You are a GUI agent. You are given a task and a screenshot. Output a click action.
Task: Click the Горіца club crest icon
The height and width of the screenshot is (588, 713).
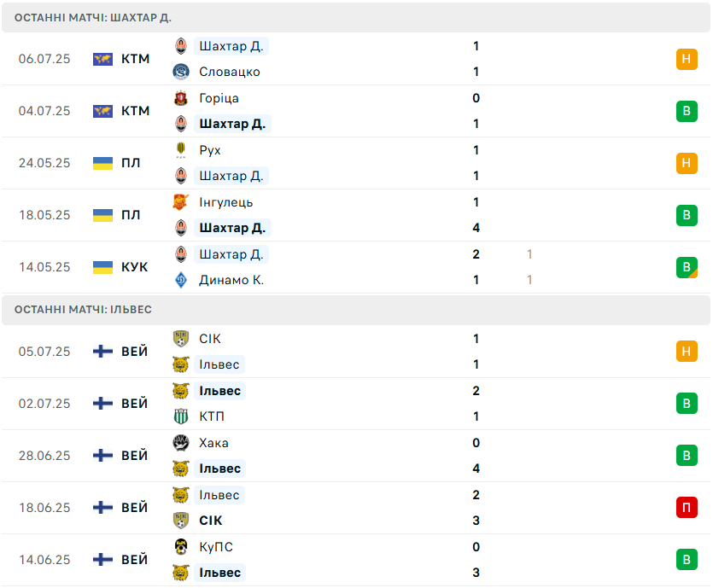click(181, 98)
